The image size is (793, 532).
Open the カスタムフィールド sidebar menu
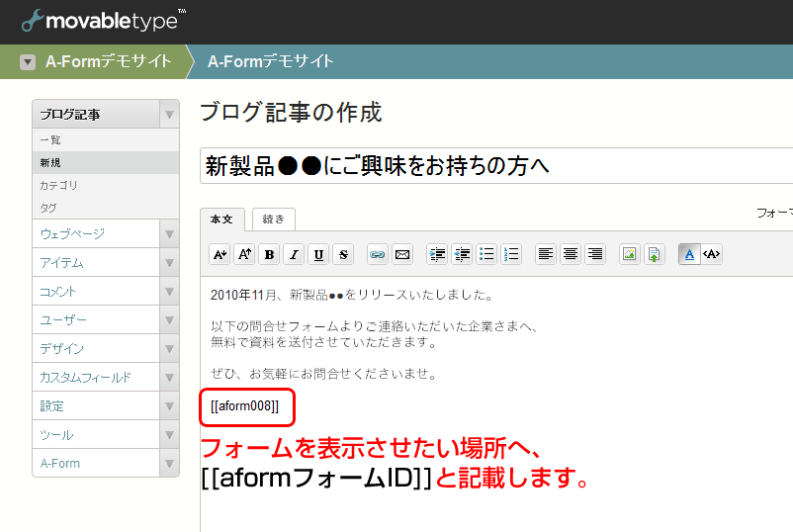tap(96, 378)
